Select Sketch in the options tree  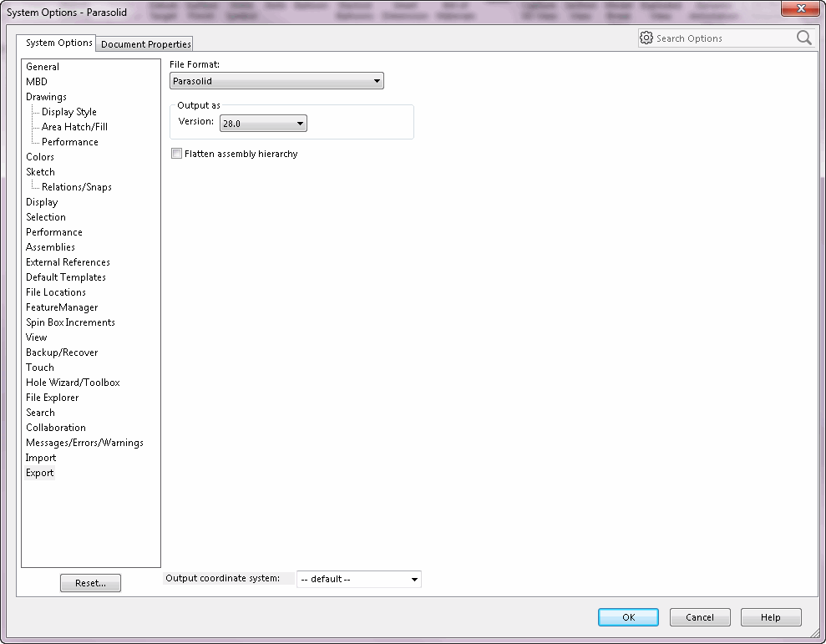click(x=40, y=172)
